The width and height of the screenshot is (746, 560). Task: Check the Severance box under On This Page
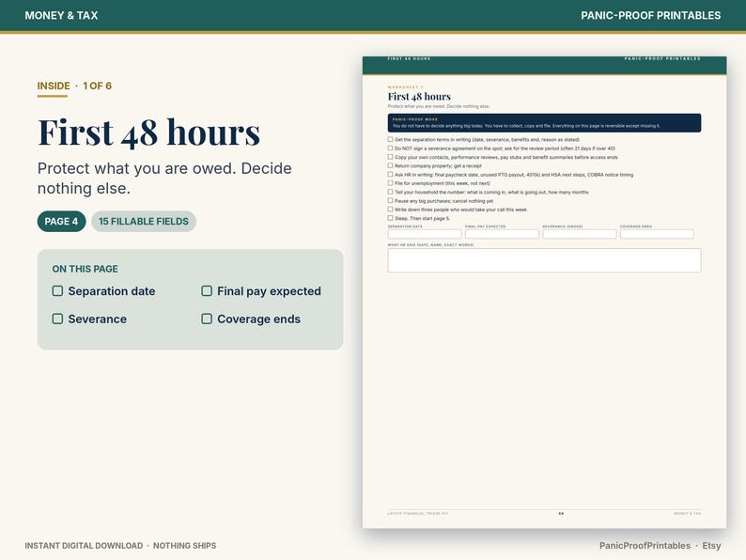pyautogui.click(x=57, y=319)
